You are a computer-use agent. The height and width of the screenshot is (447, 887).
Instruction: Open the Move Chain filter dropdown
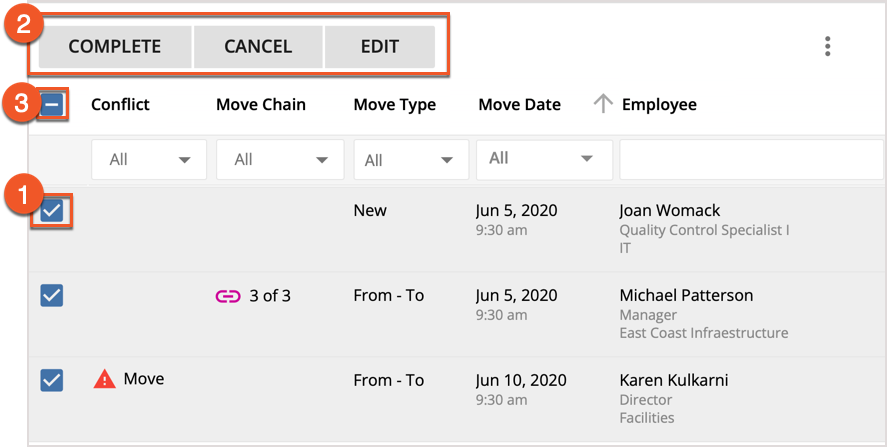(279, 160)
